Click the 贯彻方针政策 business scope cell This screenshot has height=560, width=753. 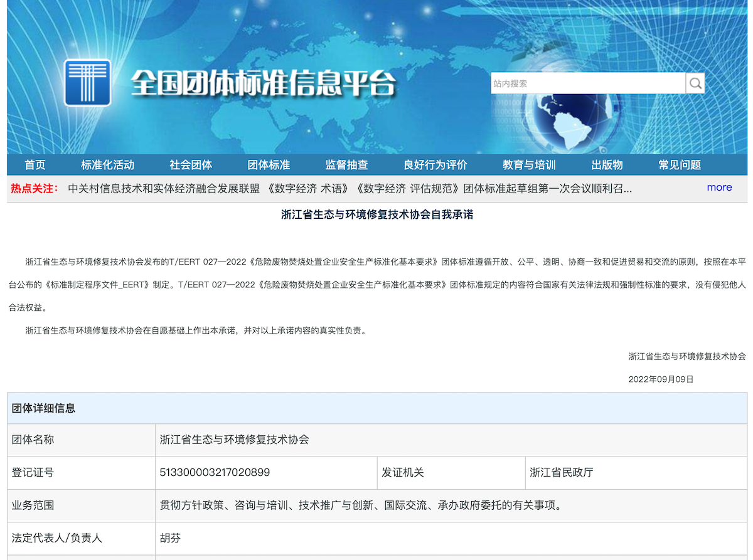[451, 505]
